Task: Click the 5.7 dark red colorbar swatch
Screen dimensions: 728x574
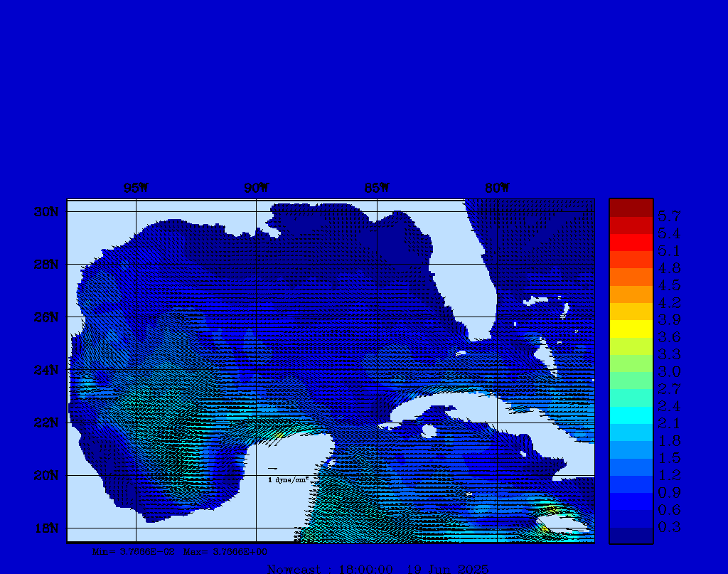Action: pos(631,208)
